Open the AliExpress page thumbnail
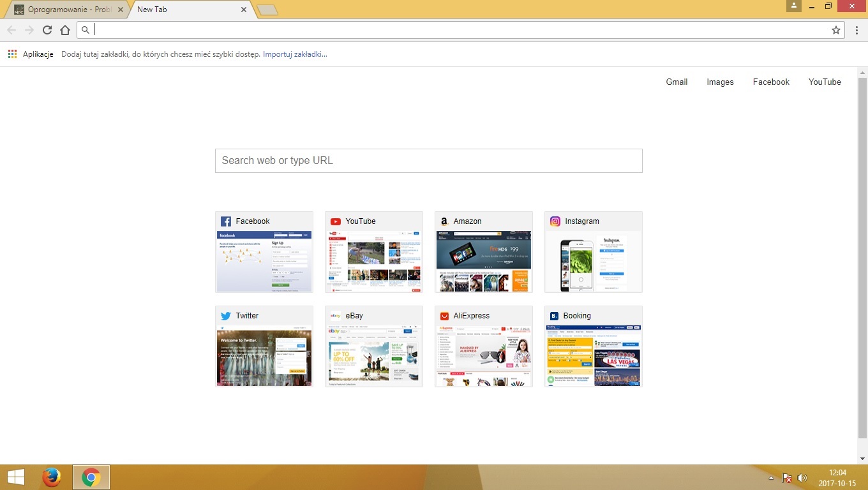Screen dimensions: 868x490 pos(484,356)
